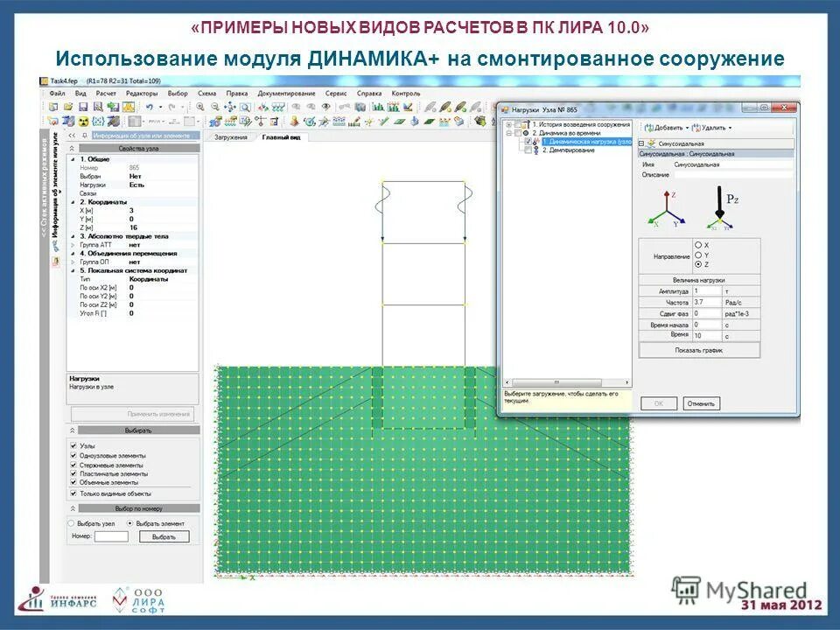Click the loads tree horizontal scrollbar
Viewport: 840px width, 630px height.
click(x=568, y=382)
